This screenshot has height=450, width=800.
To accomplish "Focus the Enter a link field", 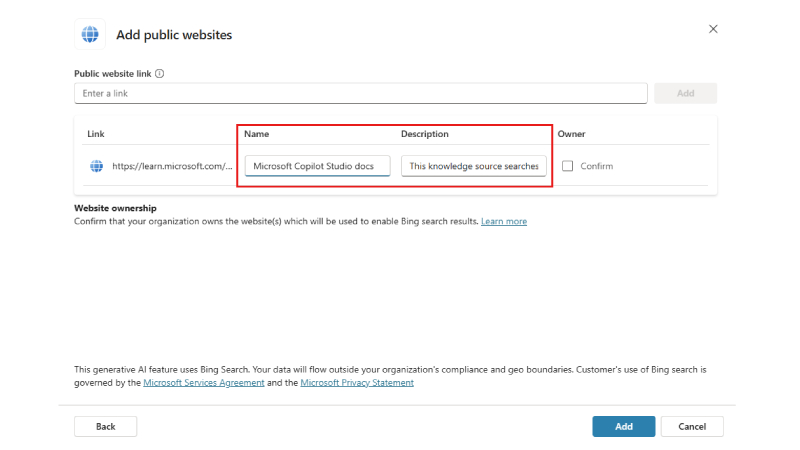I will (x=361, y=93).
